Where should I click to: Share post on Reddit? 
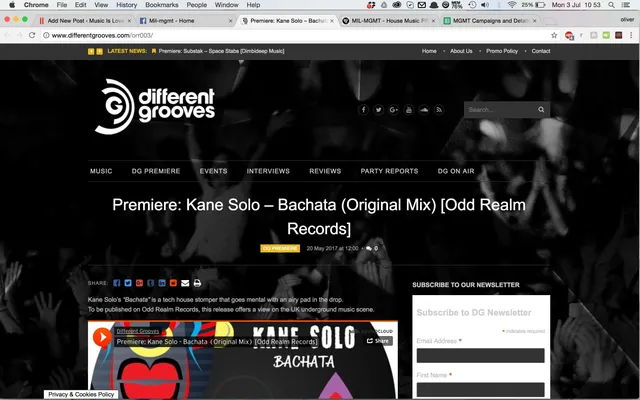pos(173,283)
